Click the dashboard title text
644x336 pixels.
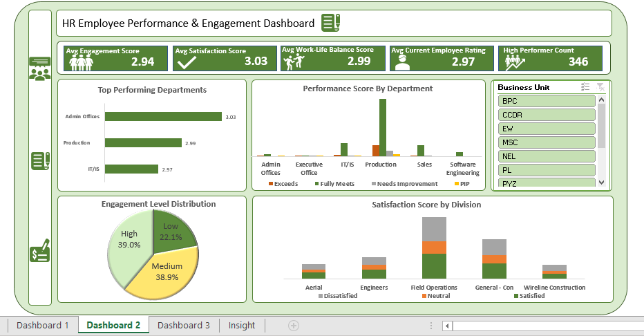coord(188,24)
